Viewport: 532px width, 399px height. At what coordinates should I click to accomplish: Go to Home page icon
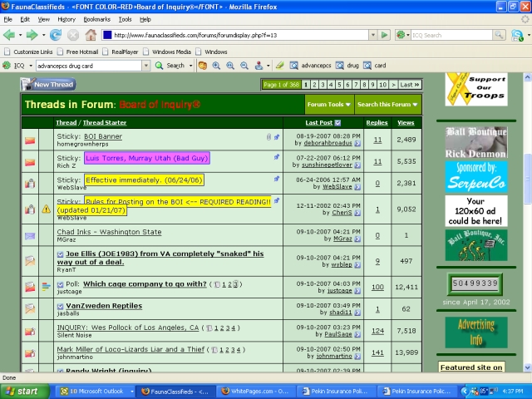coord(91,35)
